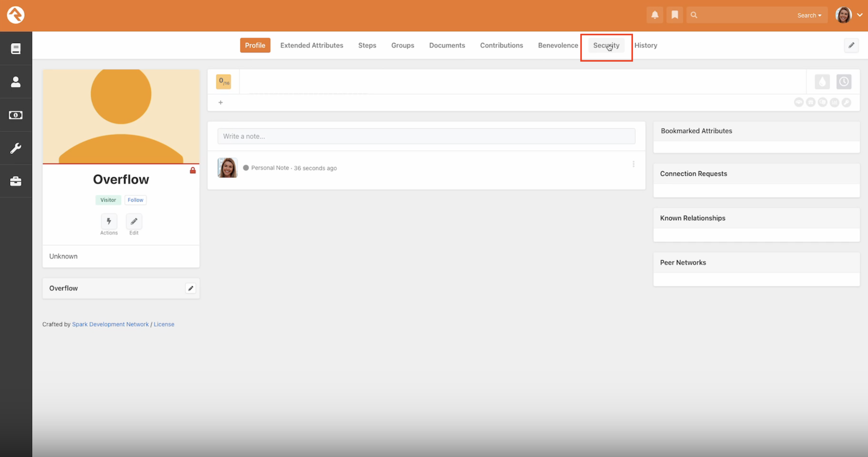Image resolution: width=868 pixels, height=457 pixels.
Task: Click the Overflow name heading
Action: 121,179
